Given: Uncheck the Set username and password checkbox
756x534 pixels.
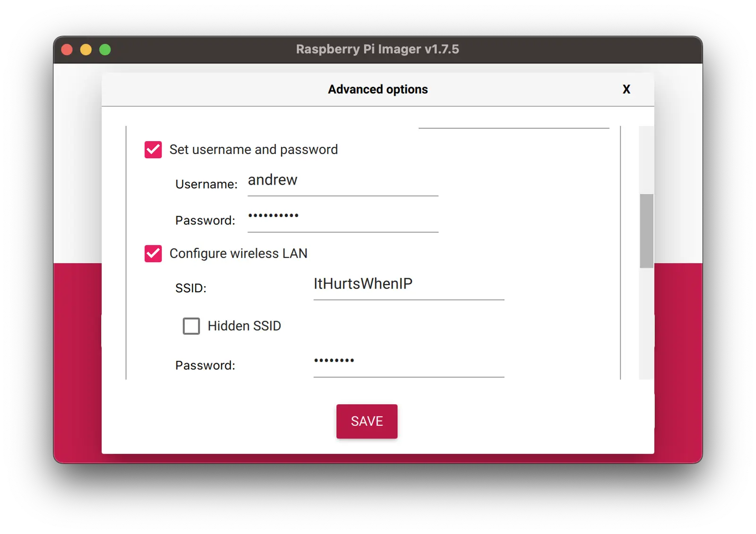Looking at the screenshot, I should coord(153,150).
